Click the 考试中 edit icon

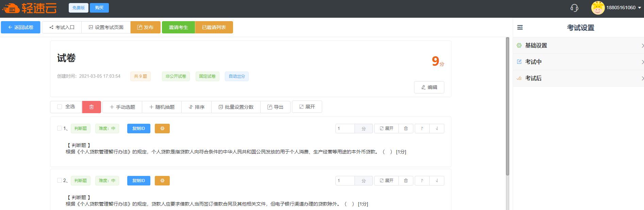click(519, 62)
